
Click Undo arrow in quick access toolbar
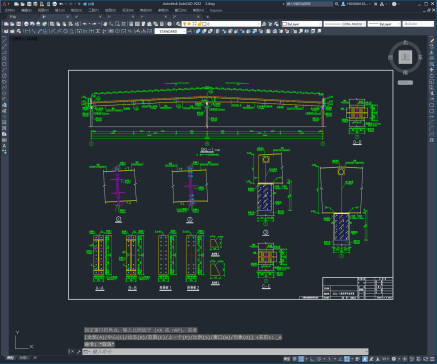point(61,4)
